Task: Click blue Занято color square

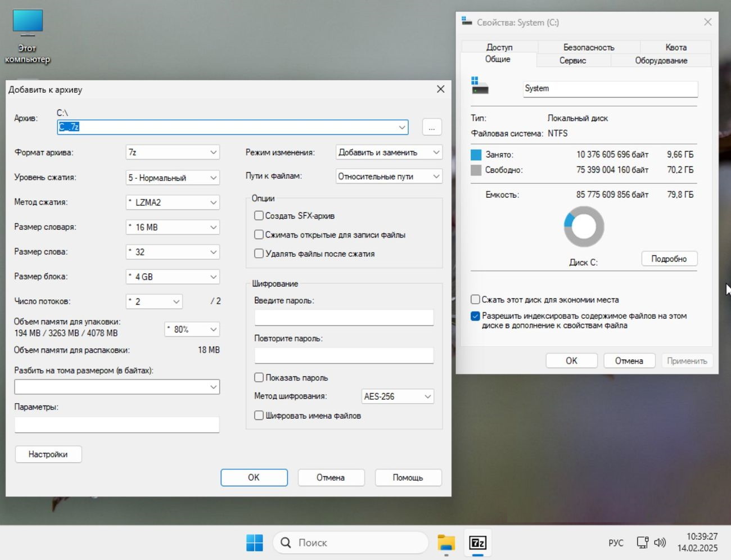Action: coord(476,155)
